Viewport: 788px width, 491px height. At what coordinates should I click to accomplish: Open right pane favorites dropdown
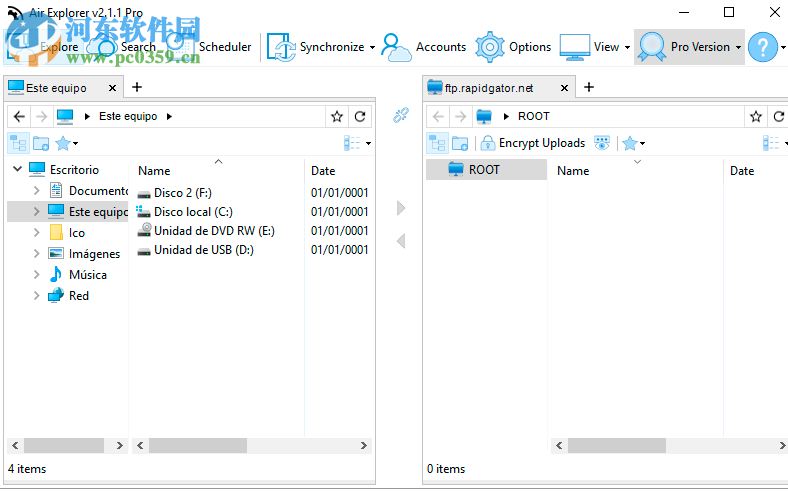coord(642,144)
